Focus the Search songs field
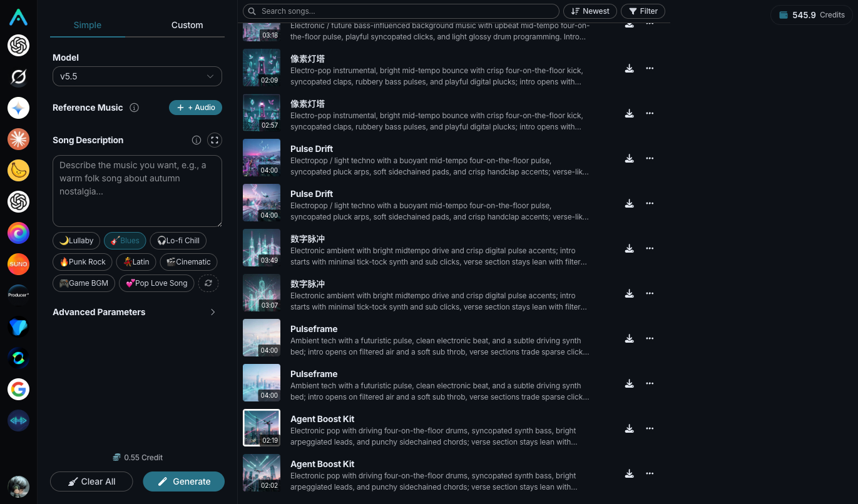This screenshot has height=504, width=858. coord(401,11)
